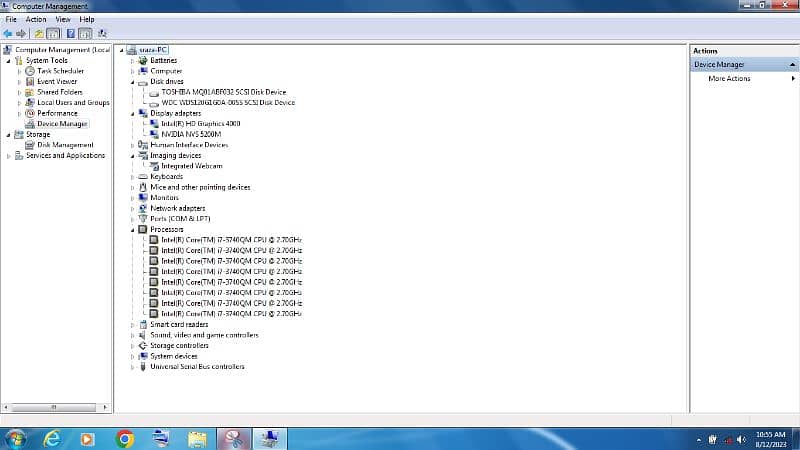Click the Up one level folder icon
Screen dimensions: 800x450
tap(40, 33)
